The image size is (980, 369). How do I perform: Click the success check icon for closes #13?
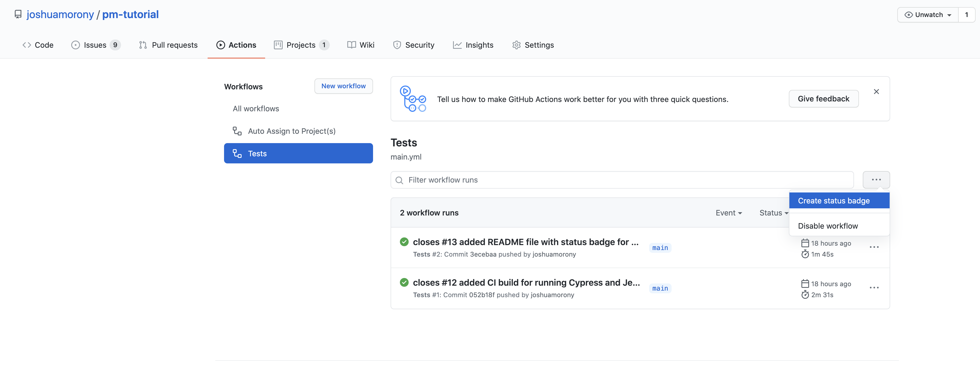click(404, 242)
